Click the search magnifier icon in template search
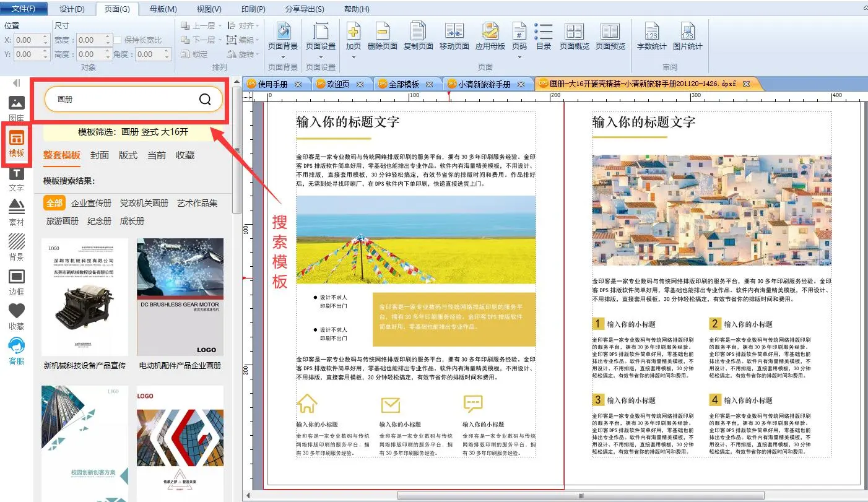Image resolution: width=868 pixels, height=502 pixels. coord(205,99)
